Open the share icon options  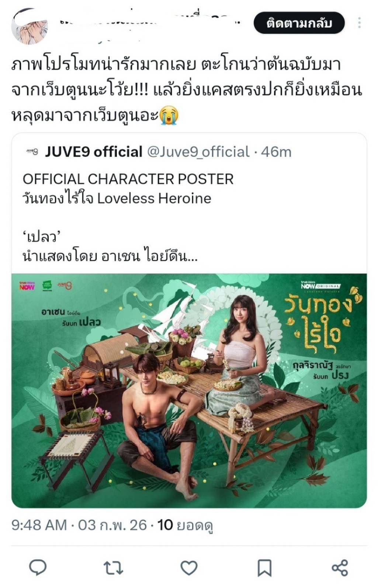(340, 568)
